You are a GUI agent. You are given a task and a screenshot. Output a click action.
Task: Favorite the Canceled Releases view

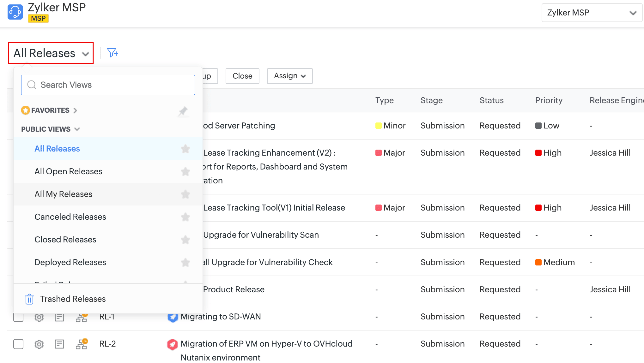185,217
